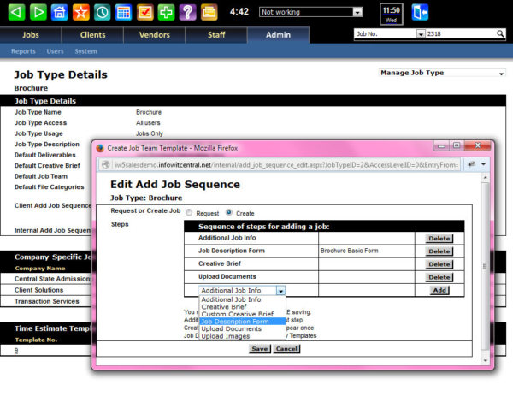Delete the Additional Job Info step

439,239
